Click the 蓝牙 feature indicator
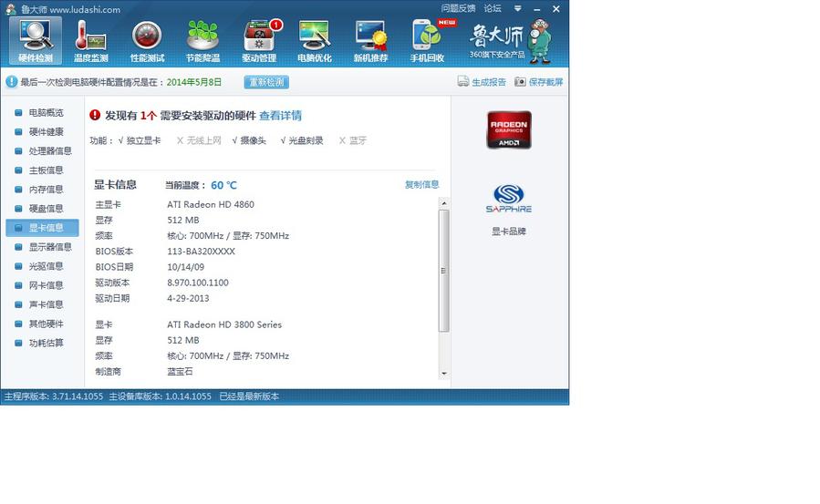Image resolution: width=820 pixels, height=504 pixels. tap(352, 140)
